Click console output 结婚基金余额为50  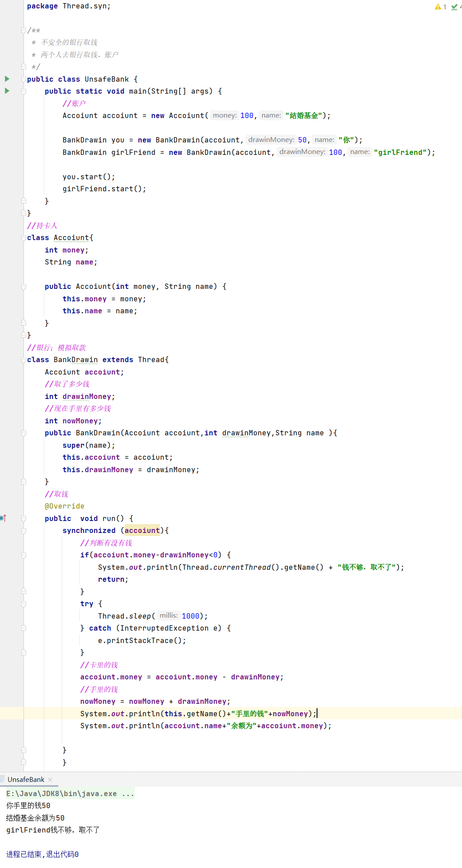pos(35,818)
